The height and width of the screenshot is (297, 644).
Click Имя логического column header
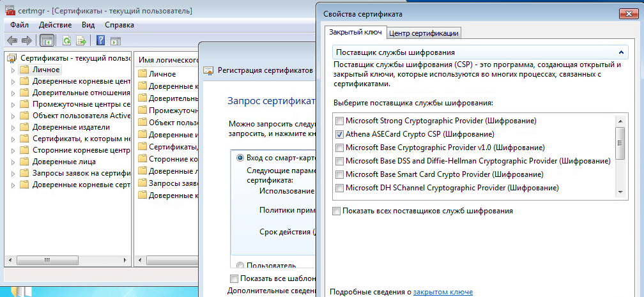167,60
